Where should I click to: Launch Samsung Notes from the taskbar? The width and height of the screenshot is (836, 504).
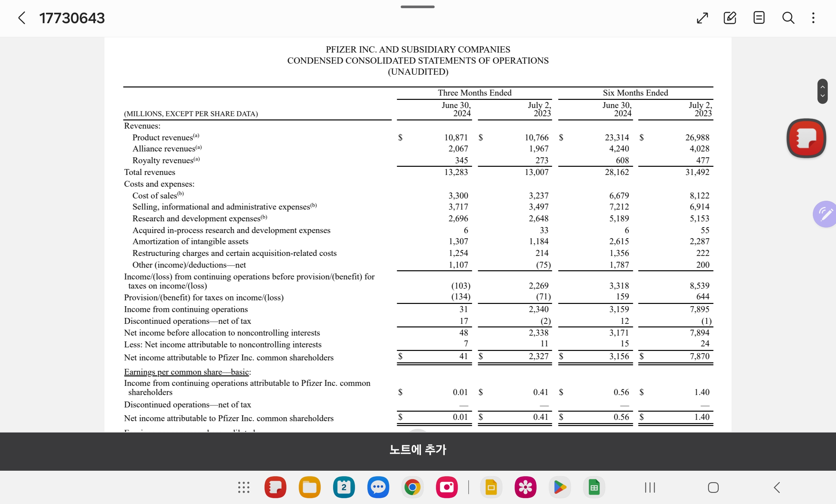[275, 487]
